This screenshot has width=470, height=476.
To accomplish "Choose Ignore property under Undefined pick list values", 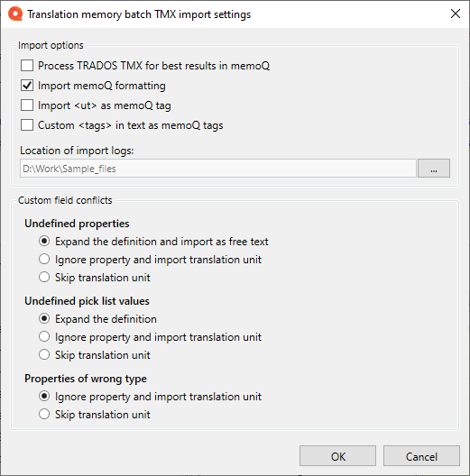I will [x=44, y=336].
